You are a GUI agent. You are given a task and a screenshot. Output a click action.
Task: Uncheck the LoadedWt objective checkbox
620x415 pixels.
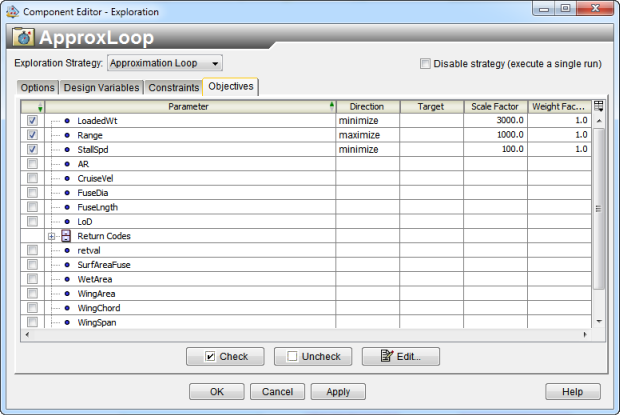[33, 120]
